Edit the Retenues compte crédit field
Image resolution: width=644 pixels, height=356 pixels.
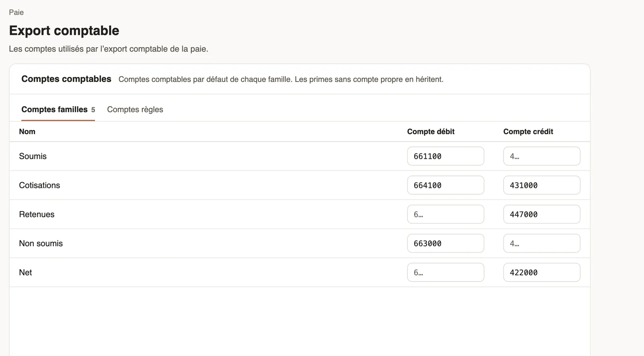tap(542, 214)
